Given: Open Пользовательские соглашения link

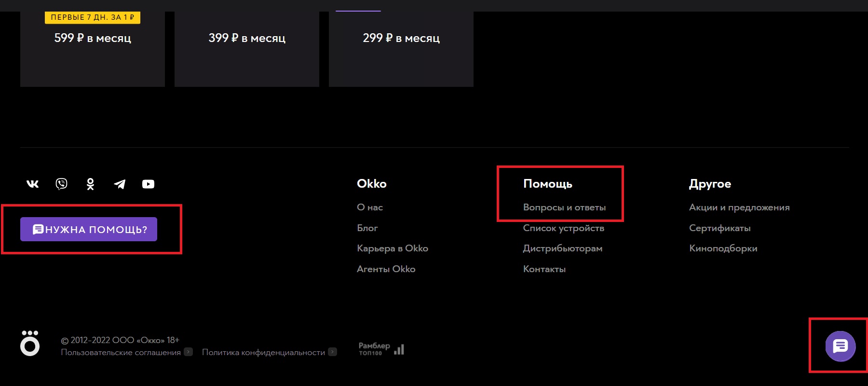Looking at the screenshot, I should tap(121, 353).
